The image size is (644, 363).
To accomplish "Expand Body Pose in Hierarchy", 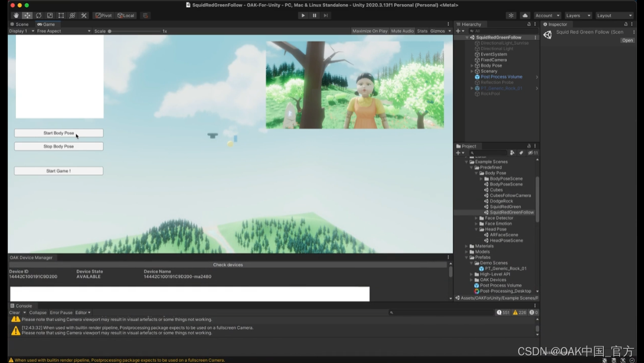I will click(472, 66).
